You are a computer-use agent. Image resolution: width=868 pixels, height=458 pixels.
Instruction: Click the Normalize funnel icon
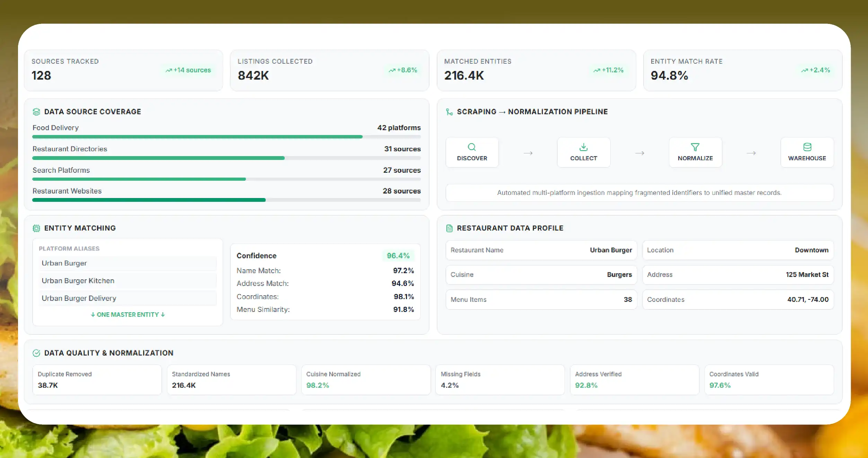pos(695,147)
